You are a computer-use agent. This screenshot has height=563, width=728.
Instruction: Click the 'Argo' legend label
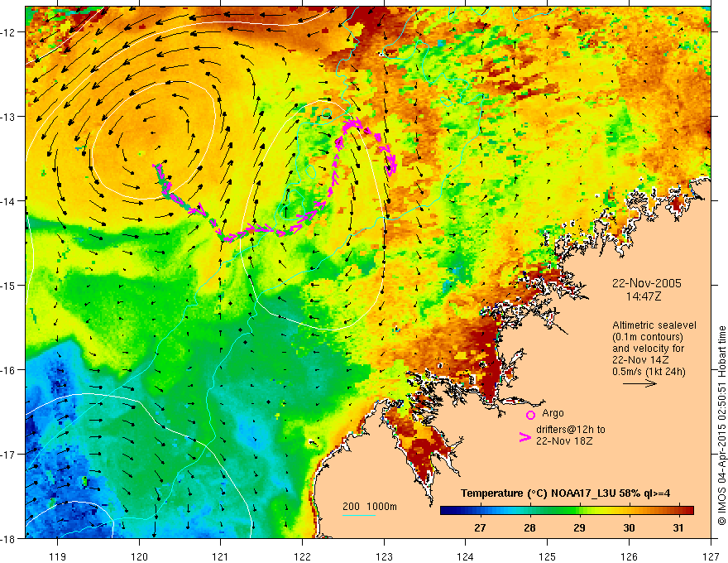pos(553,413)
